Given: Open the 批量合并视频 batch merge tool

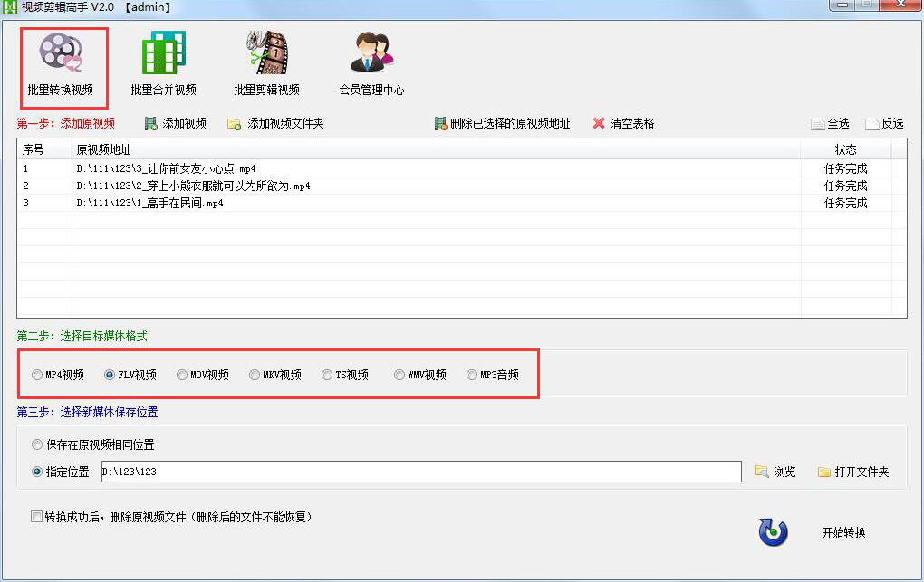Looking at the screenshot, I should 163,65.
